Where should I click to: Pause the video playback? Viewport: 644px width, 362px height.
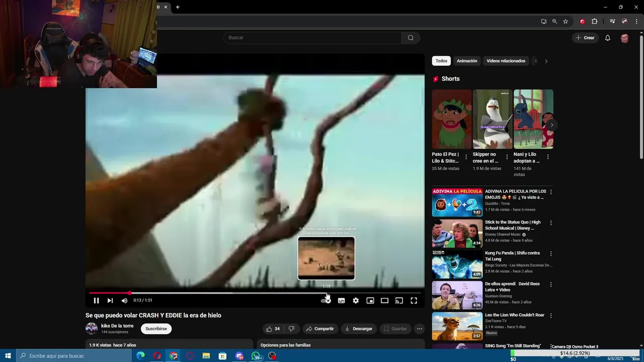(x=96, y=301)
